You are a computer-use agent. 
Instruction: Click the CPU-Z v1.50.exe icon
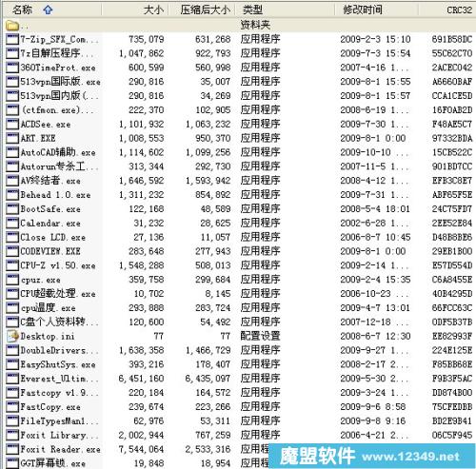(12, 265)
